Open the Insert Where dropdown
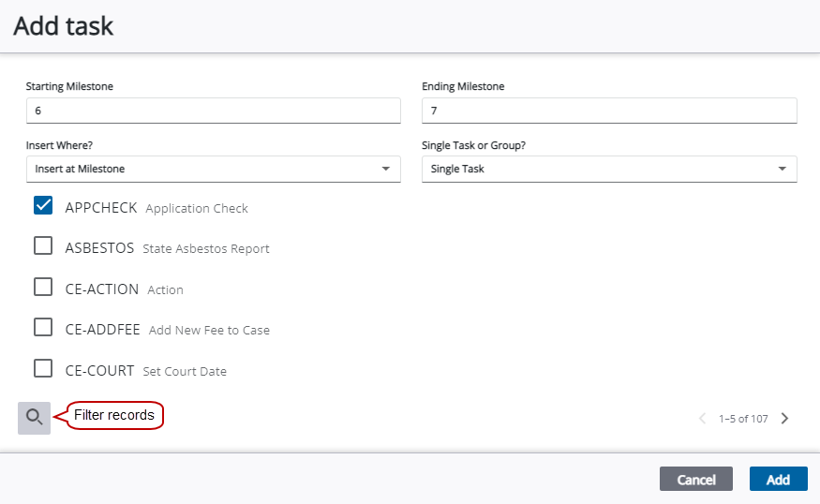Image resolution: width=820 pixels, height=504 pixels. point(213,169)
